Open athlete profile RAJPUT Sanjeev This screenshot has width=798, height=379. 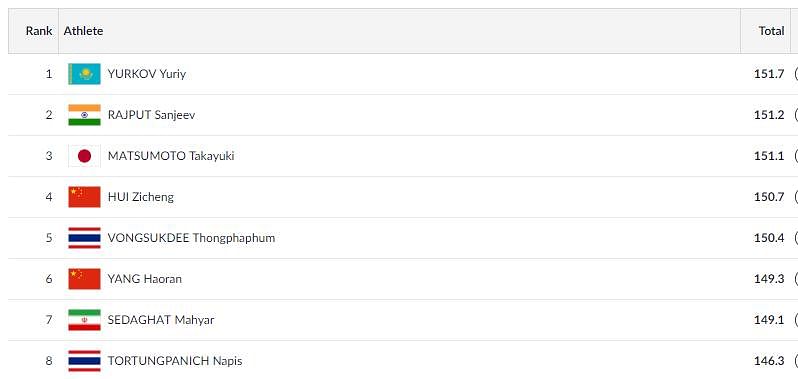tap(151, 115)
